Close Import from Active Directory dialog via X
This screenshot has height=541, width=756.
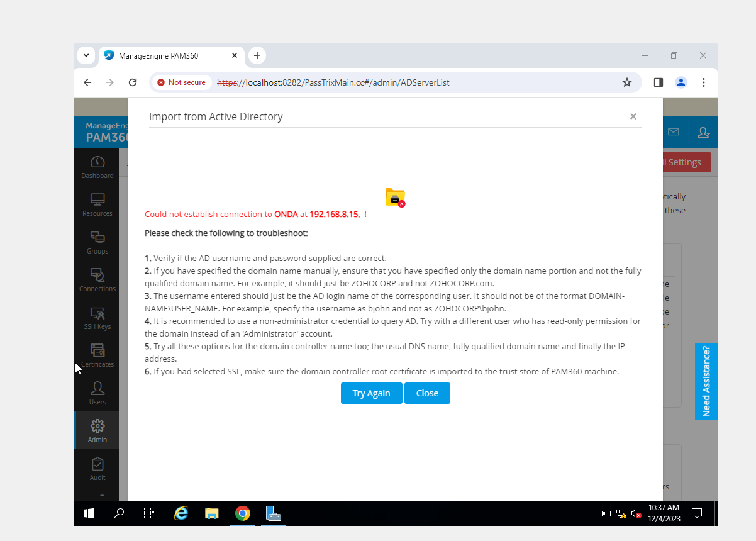click(x=633, y=116)
